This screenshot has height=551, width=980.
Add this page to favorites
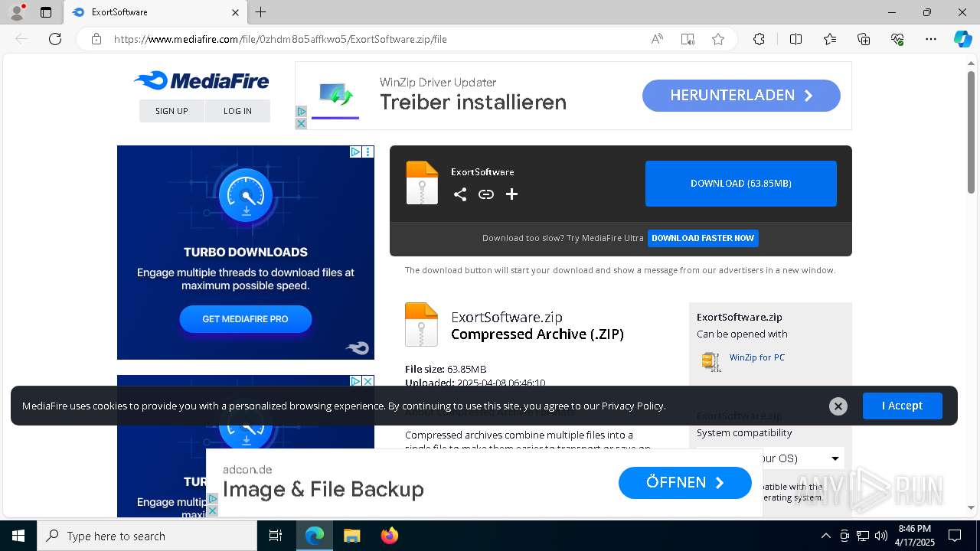click(718, 39)
